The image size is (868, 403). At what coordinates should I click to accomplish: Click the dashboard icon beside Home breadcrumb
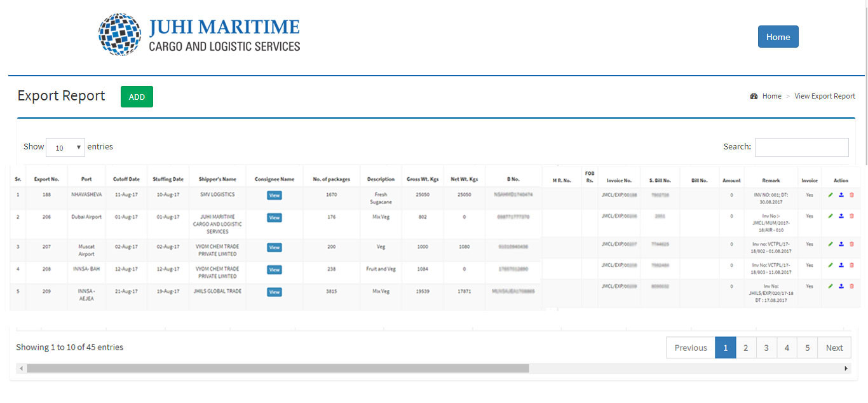[x=754, y=96]
